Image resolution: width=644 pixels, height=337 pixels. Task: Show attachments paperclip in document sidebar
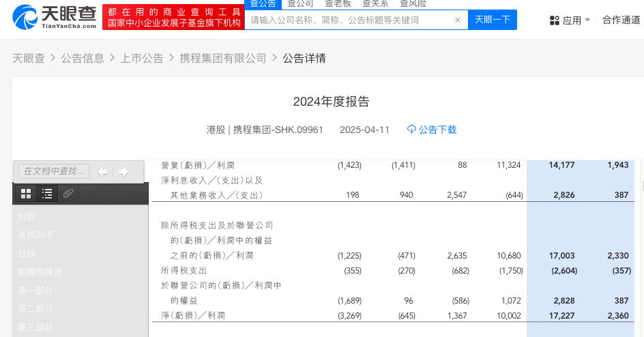[x=68, y=194]
